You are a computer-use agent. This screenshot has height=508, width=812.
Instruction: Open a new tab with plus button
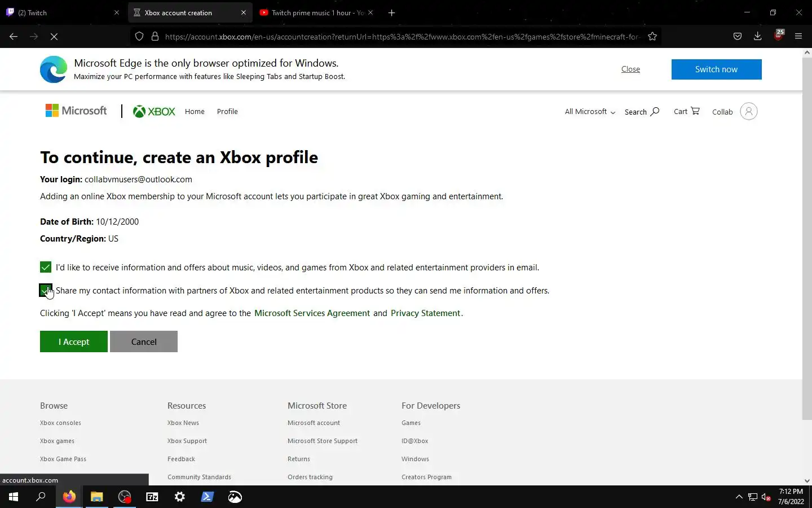click(x=391, y=12)
